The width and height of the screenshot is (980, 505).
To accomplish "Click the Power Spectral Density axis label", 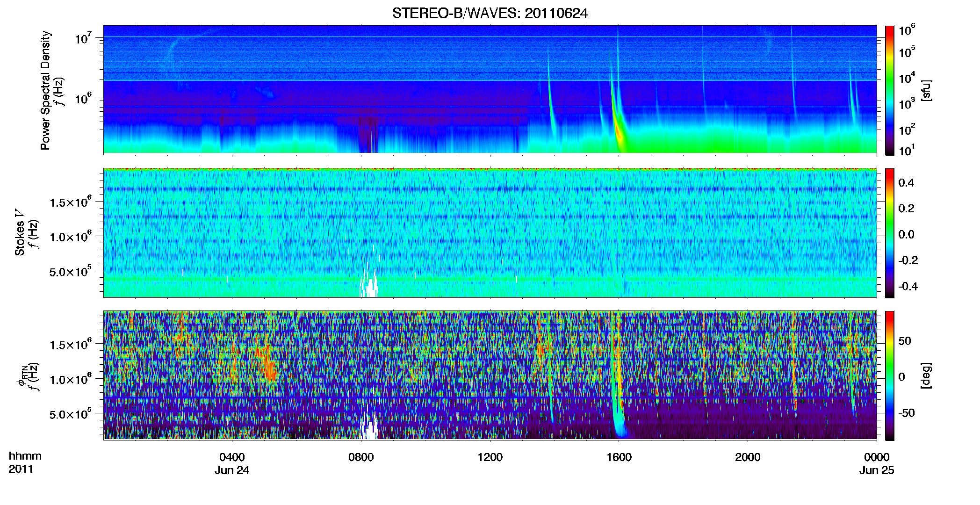I will (45, 90).
